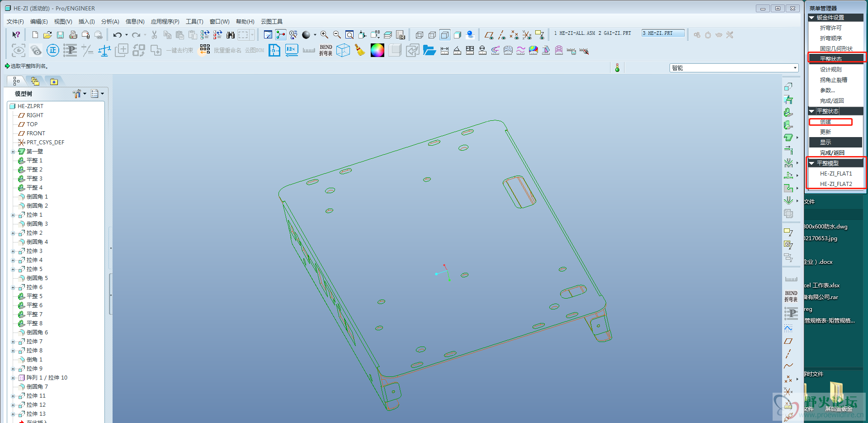Expand 阵列 1 / 拉伸 10 node
Viewport: 868px width, 423px height.
[13, 378]
